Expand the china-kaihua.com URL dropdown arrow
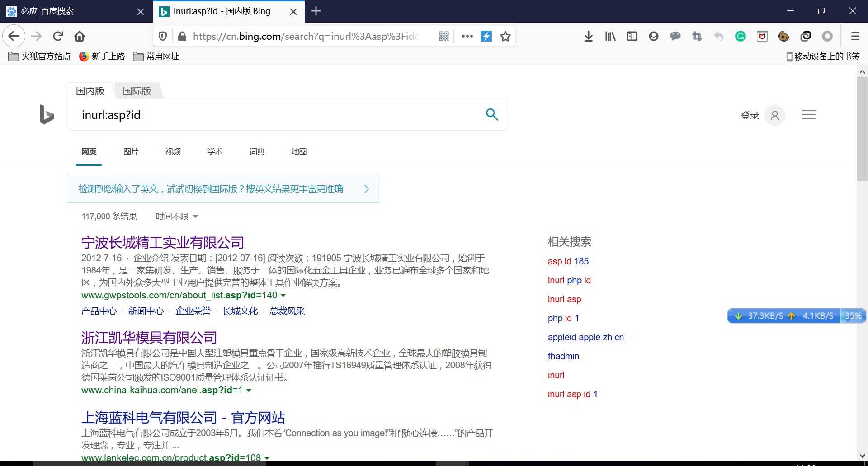Viewport: 868px width, 466px height. coord(249,391)
